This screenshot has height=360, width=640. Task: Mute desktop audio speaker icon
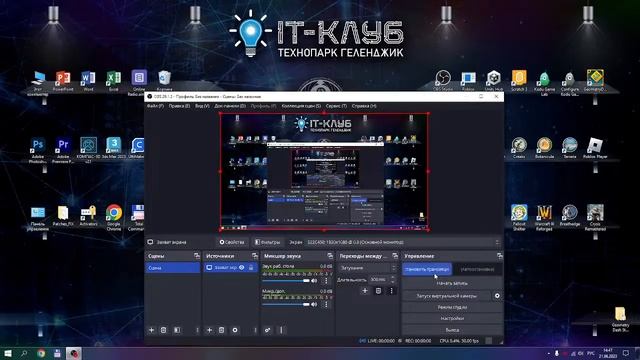(x=314, y=281)
